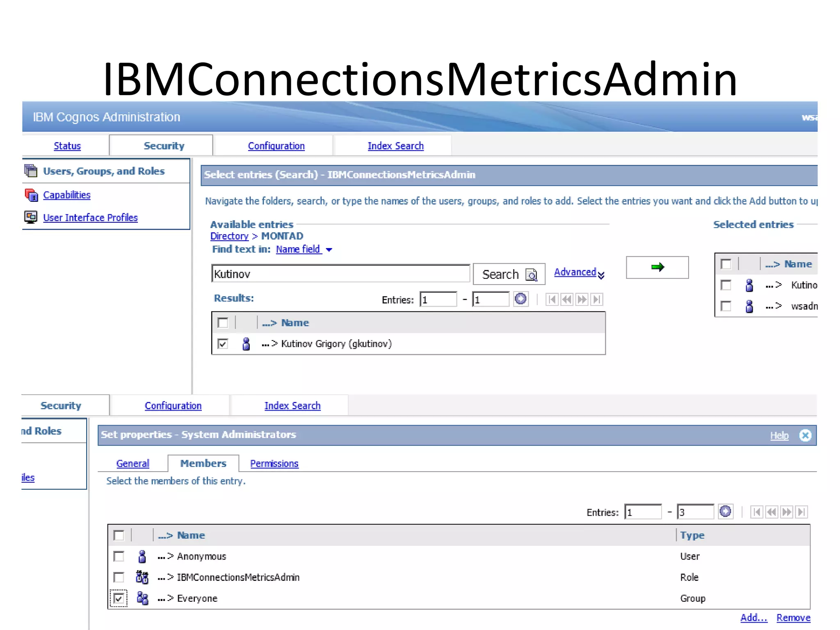Check the Anonymous member checkbox
The width and height of the screenshot is (840, 630).
click(x=119, y=557)
